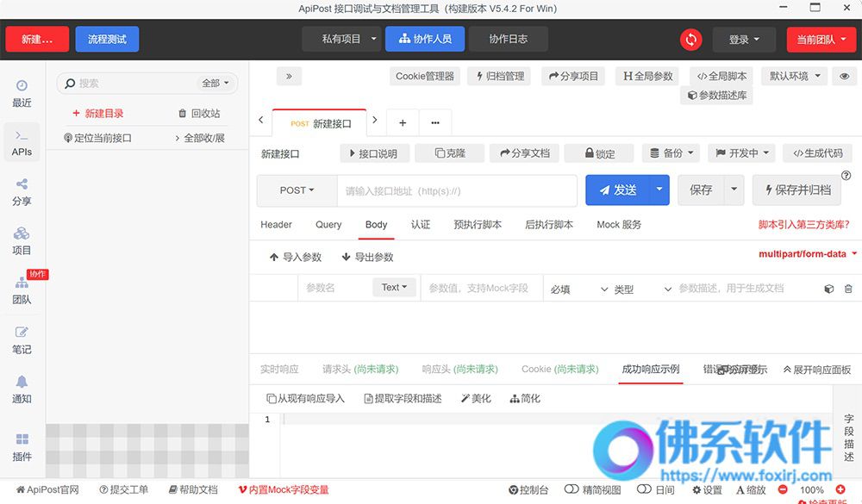Image resolution: width=862 pixels, height=504 pixels.
Task: Open the 内置Mock字段变量 link
Action: [283, 489]
